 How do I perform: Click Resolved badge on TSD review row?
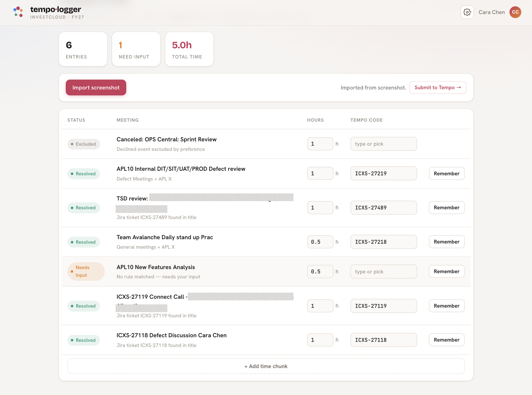83,207
